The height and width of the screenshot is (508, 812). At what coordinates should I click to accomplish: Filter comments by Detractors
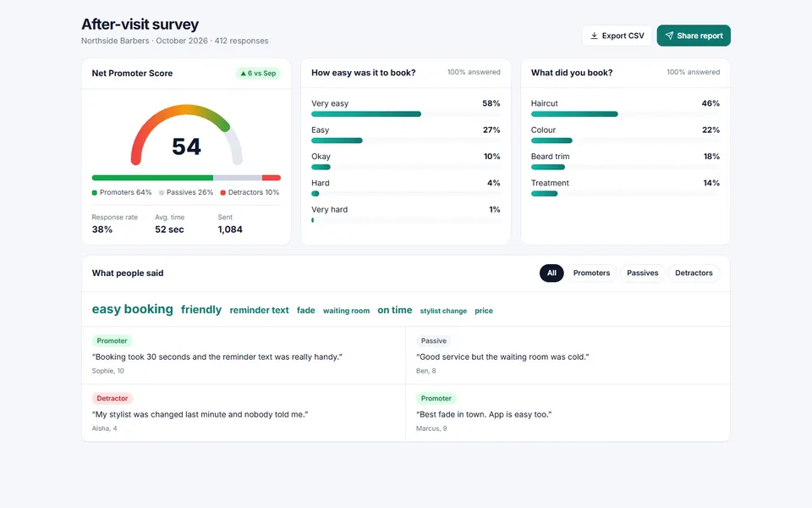tap(694, 273)
